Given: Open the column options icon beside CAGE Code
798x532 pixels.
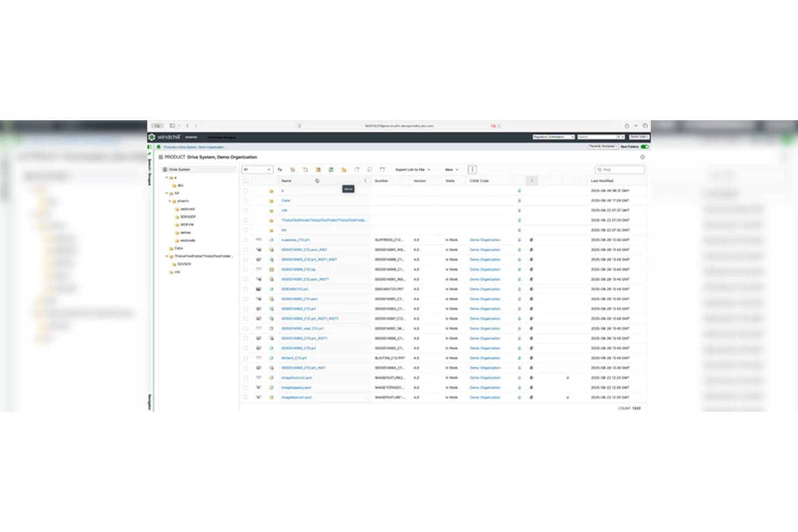Looking at the screenshot, I should (532, 181).
